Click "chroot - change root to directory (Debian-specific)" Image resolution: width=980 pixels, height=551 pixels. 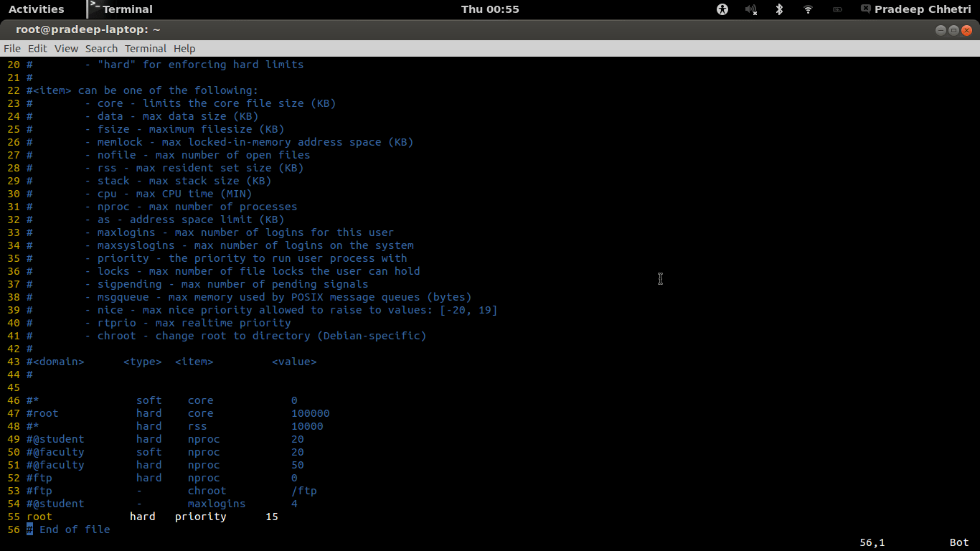[262, 336]
